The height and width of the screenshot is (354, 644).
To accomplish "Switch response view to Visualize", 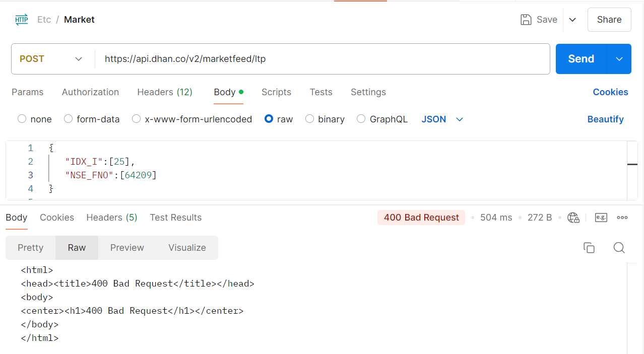I will (x=187, y=248).
